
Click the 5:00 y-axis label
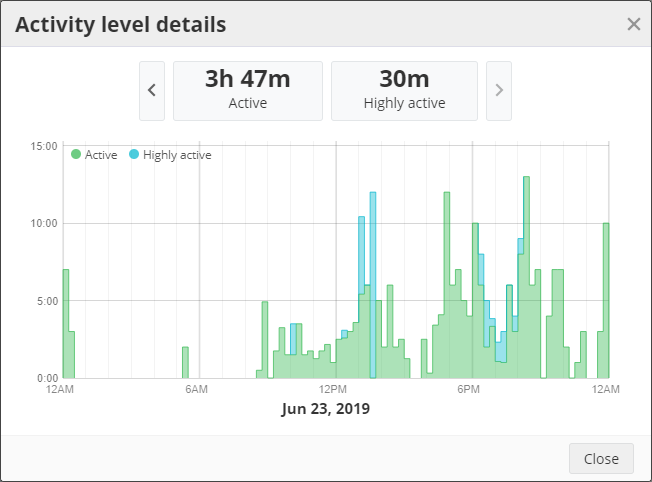[x=47, y=301]
